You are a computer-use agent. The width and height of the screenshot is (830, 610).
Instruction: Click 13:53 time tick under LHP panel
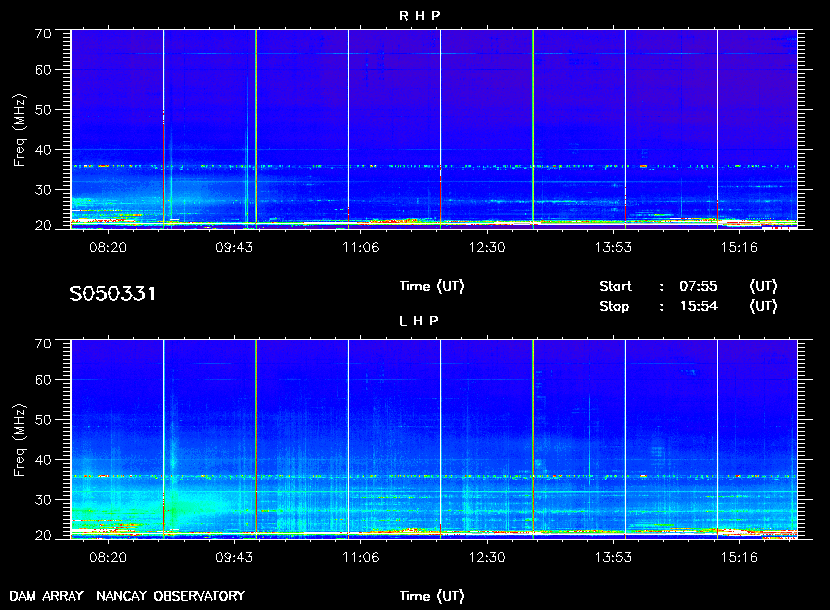pos(613,558)
